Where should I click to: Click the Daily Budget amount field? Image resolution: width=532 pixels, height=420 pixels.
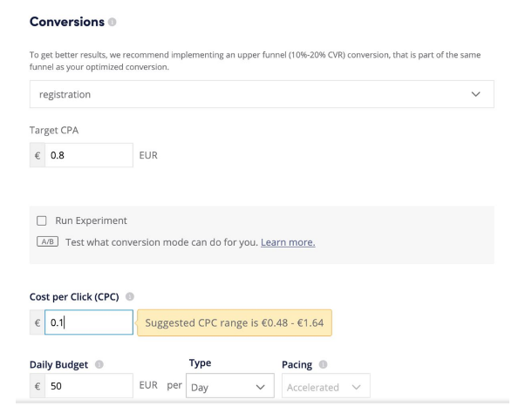(89, 386)
